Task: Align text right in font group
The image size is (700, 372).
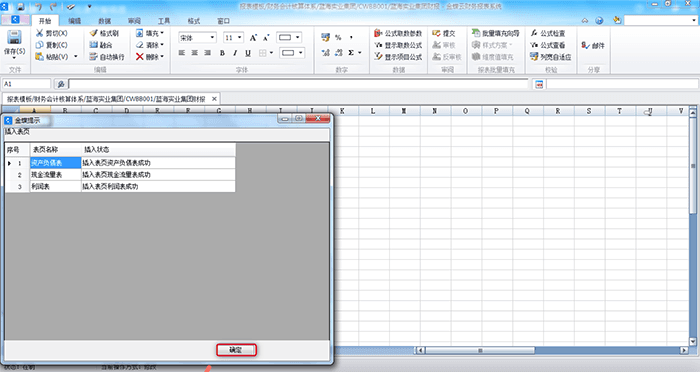Action: click(x=208, y=53)
